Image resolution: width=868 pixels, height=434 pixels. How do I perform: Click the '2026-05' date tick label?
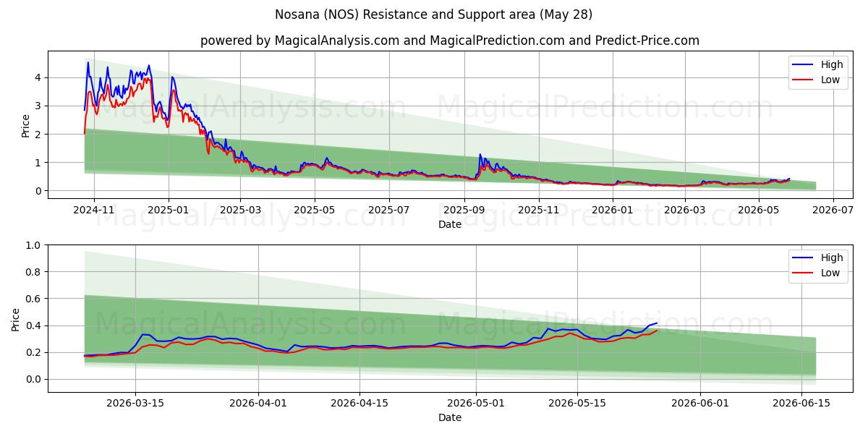tap(758, 210)
